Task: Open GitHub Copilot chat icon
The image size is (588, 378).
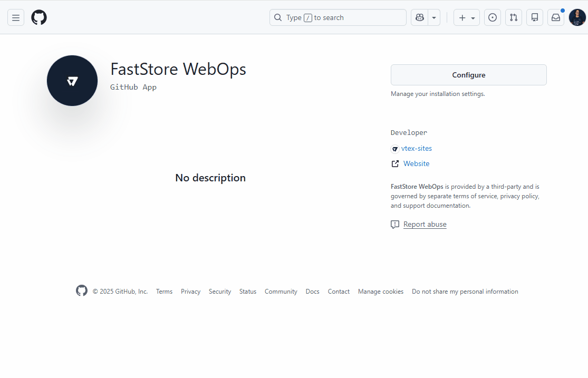Action: (x=420, y=17)
